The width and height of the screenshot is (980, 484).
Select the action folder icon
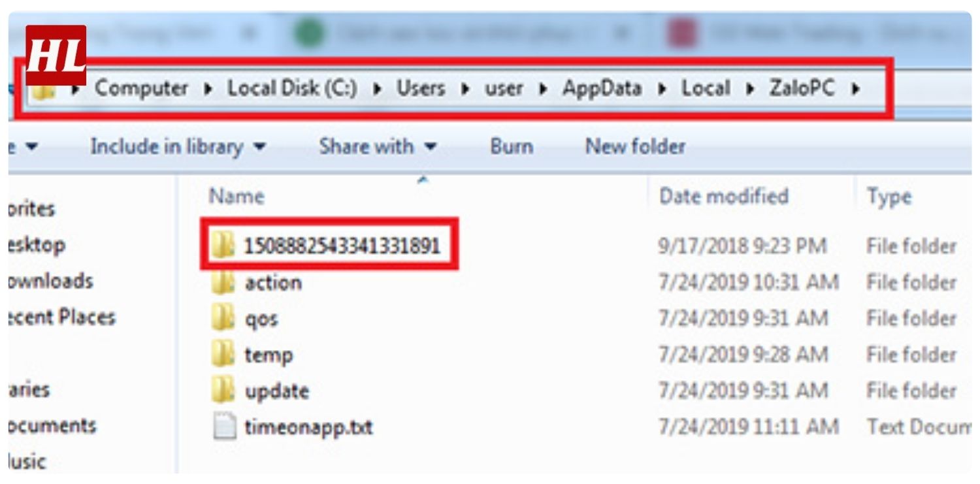point(223,283)
